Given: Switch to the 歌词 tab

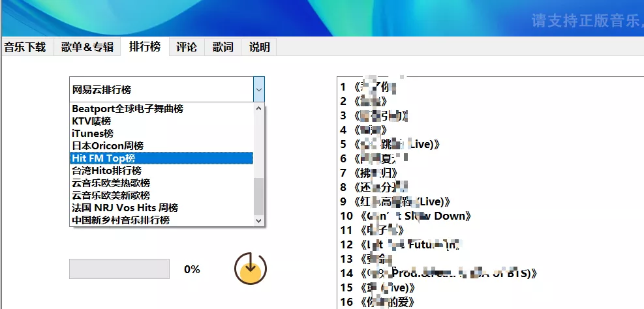Looking at the screenshot, I should [223, 47].
